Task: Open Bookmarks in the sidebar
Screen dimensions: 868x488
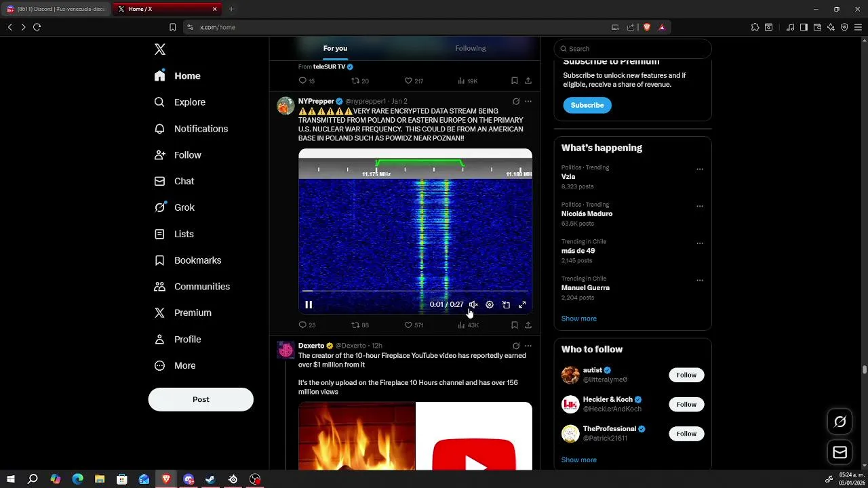Action: pyautogui.click(x=188, y=260)
